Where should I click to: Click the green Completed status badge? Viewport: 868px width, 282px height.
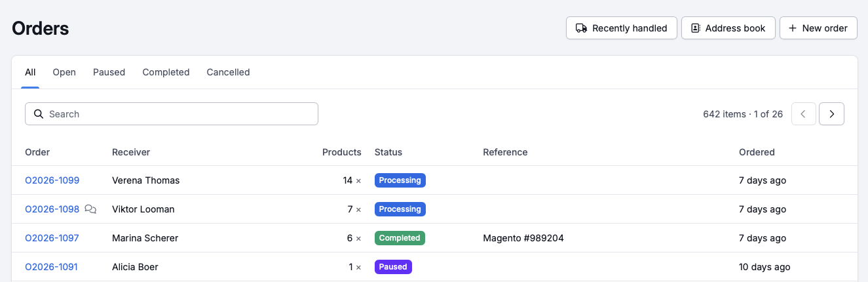[400, 238]
